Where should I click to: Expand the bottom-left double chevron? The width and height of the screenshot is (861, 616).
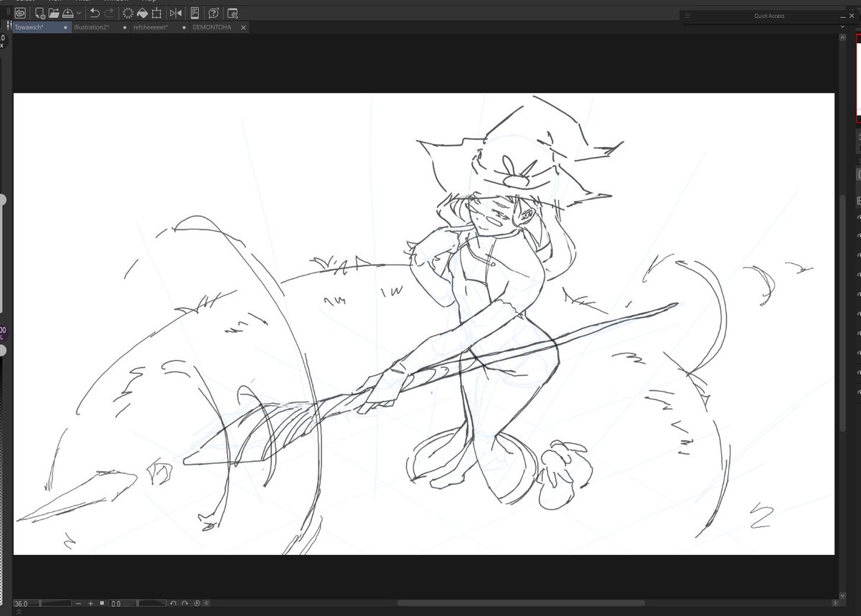(x=19, y=612)
